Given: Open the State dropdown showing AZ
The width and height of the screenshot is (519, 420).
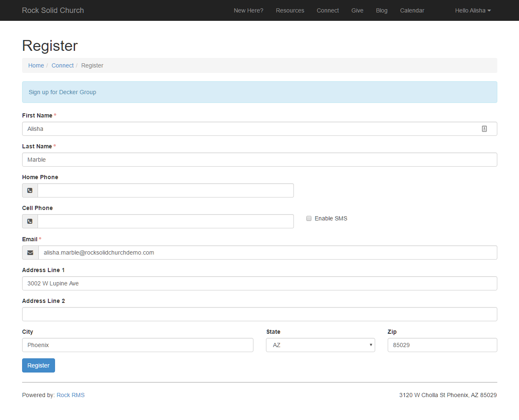Looking at the screenshot, I should tap(320, 345).
